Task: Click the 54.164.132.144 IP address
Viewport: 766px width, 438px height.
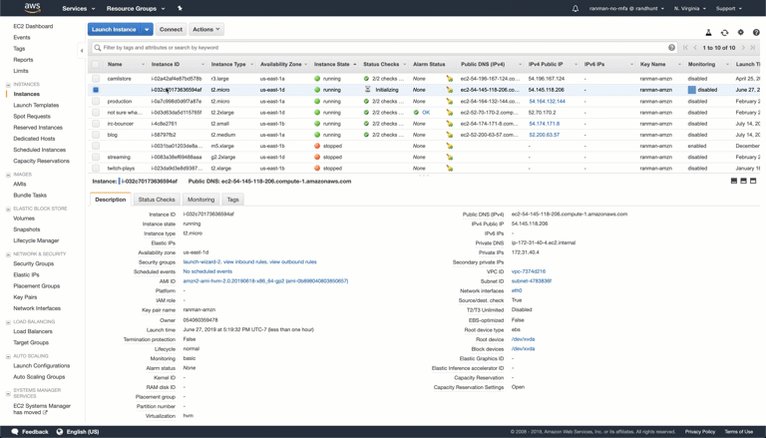Action: 547,101
